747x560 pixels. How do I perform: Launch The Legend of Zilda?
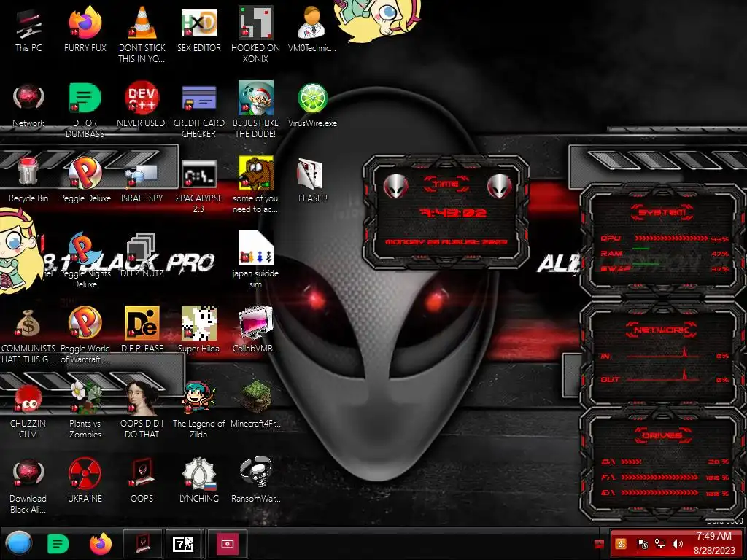coord(198,411)
